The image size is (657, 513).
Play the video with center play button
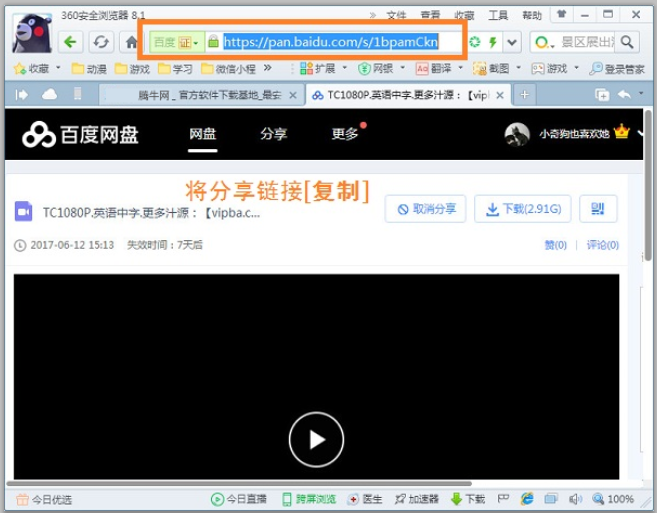pos(316,440)
